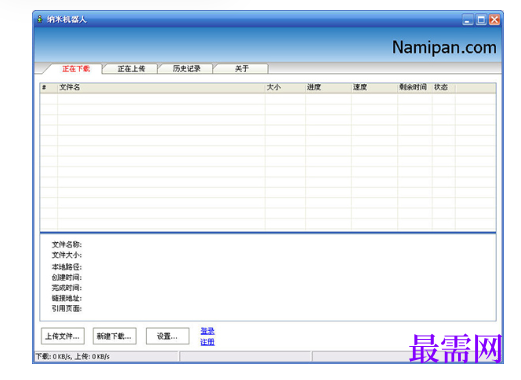Click the 纳米机器人 title bar app icon
Image resolution: width=521 pixels, height=380 pixels.
pyautogui.click(x=40, y=19)
